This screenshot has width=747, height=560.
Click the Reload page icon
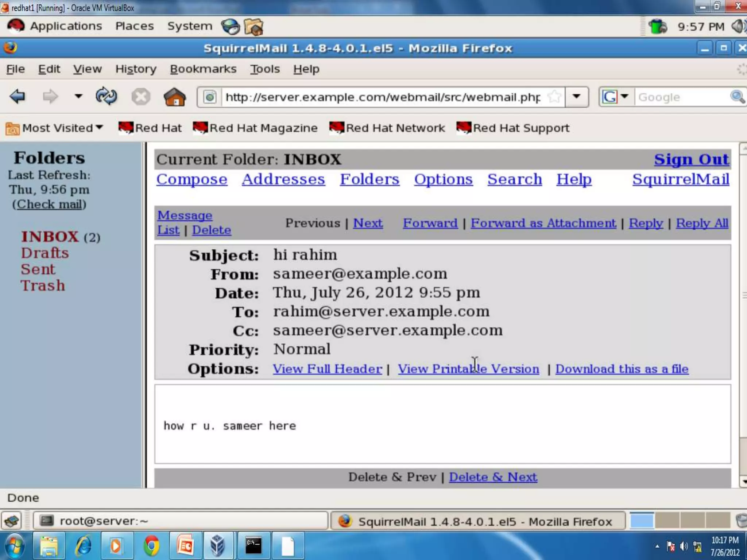coord(106,97)
